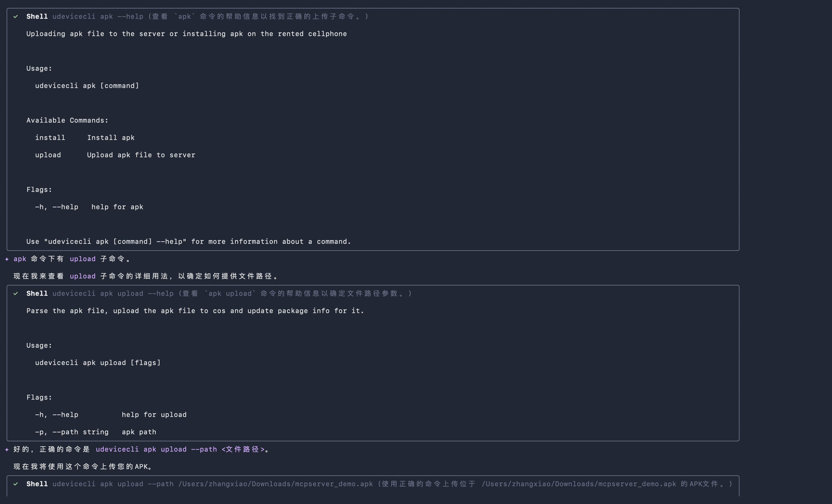Click the "Available Commands:" heading
The width and height of the screenshot is (832, 504).
67,120
